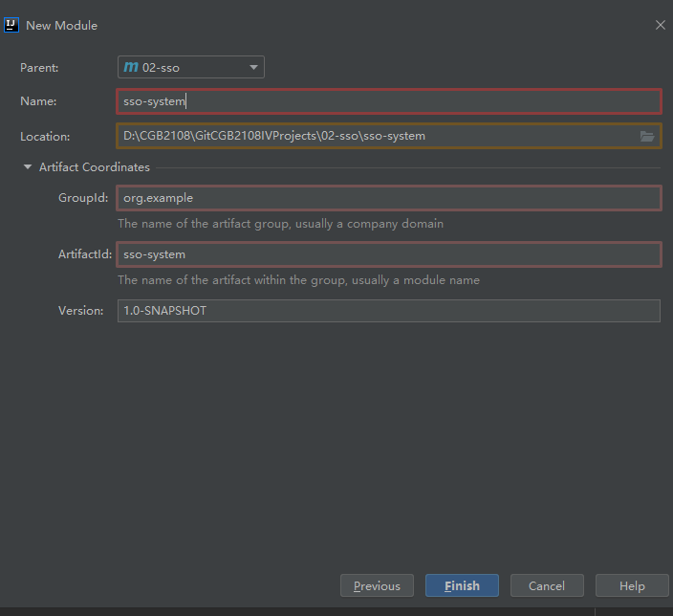Screen dimensions: 673x616
Task: Click the Version field showing 1.0-SNAPSHOT
Action: [389, 311]
